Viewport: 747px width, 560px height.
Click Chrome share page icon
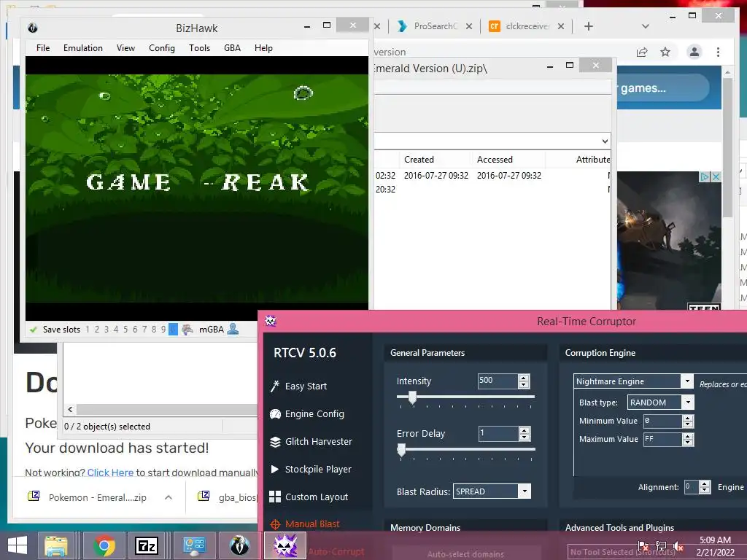(x=642, y=52)
